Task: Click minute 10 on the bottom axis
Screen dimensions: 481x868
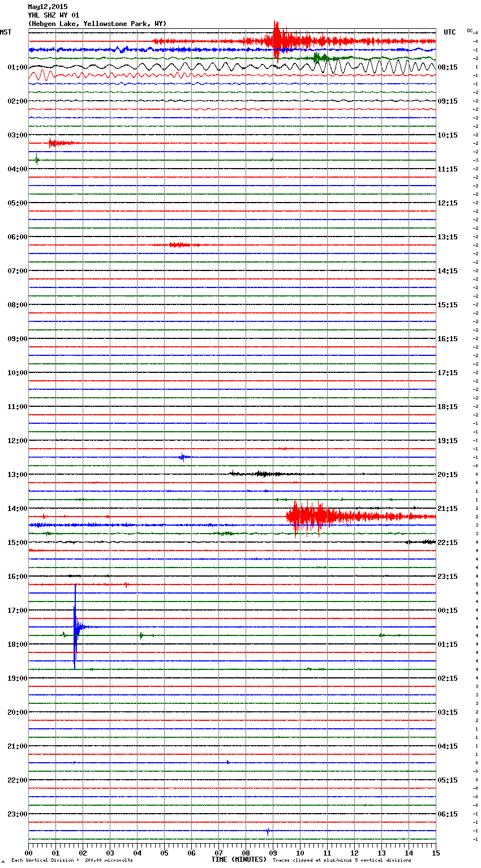Action: pyautogui.click(x=300, y=853)
